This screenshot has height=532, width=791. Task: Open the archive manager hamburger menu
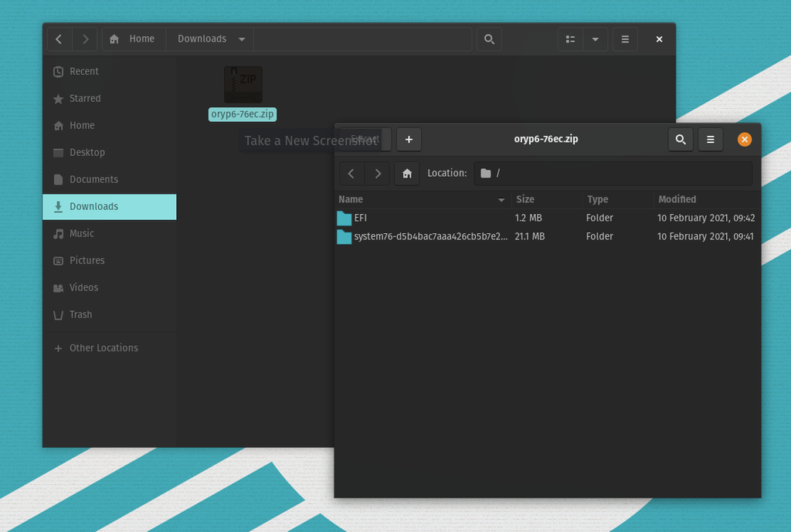click(x=710, y=140)
